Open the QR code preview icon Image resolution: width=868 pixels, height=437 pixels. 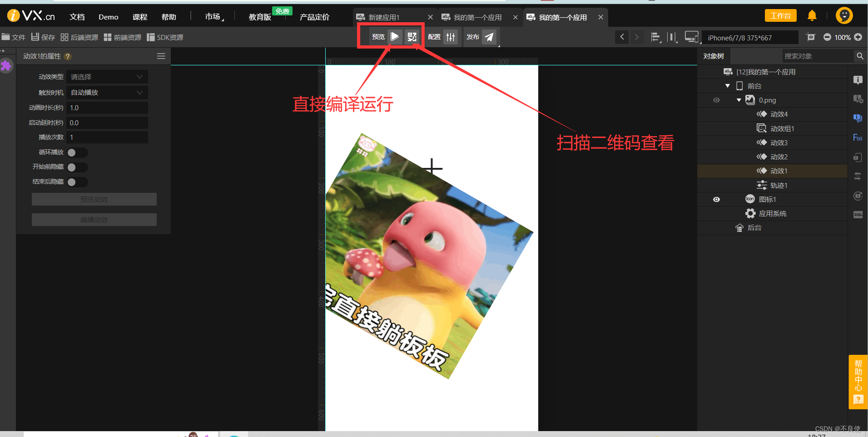pos(412,37)
